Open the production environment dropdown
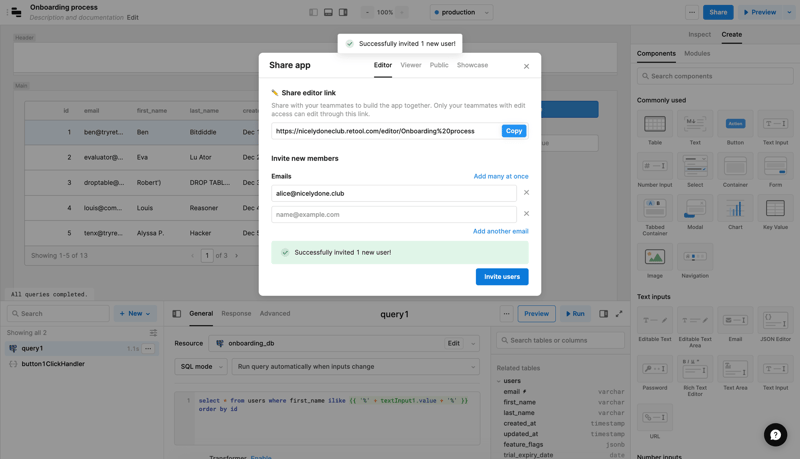The height and width of the screenshot is (459, 800). pyautogui.click(x=461, y=12)
